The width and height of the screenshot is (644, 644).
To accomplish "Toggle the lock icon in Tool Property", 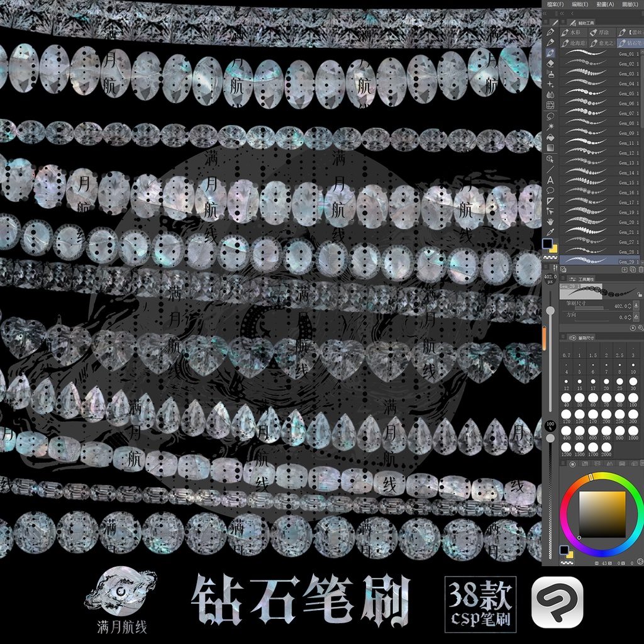I will point(640,295).
